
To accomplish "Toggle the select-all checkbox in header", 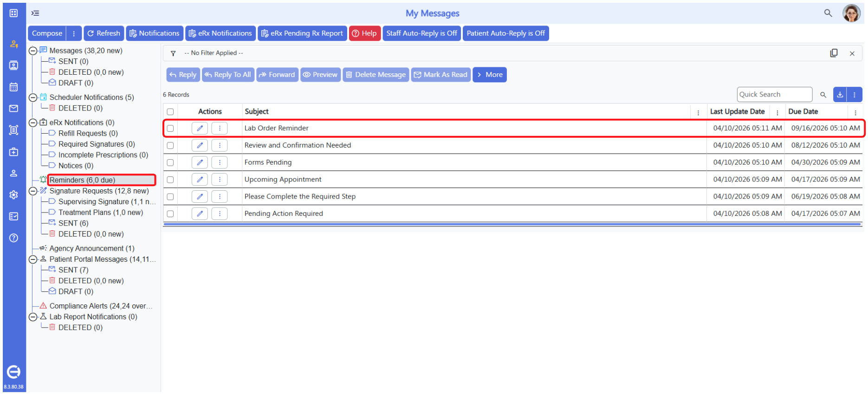I will (x=170, y=112).
